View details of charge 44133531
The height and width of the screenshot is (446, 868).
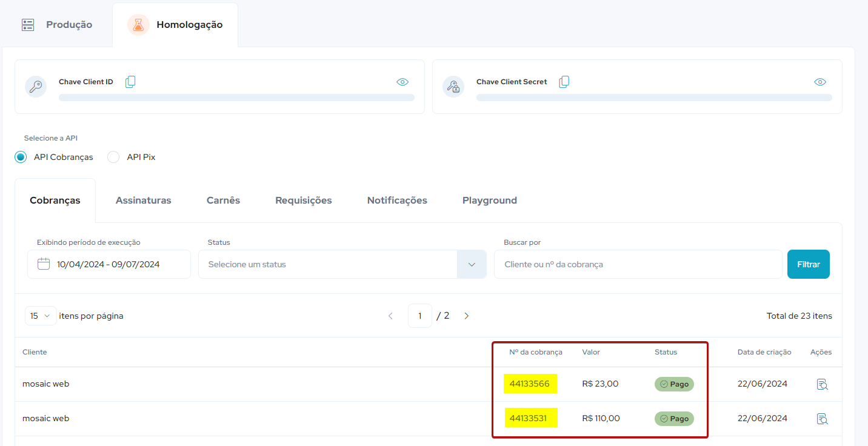(x=822, y=419)
